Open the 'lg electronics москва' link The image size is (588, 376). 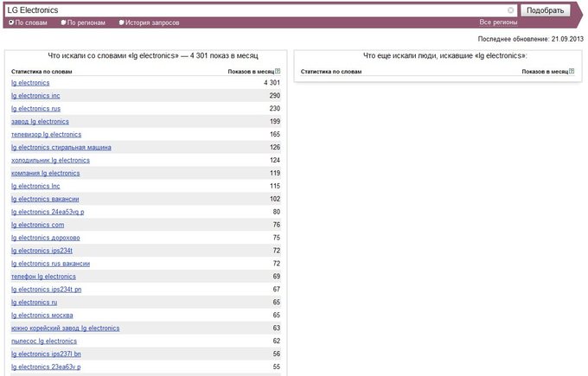coord(42,315)
